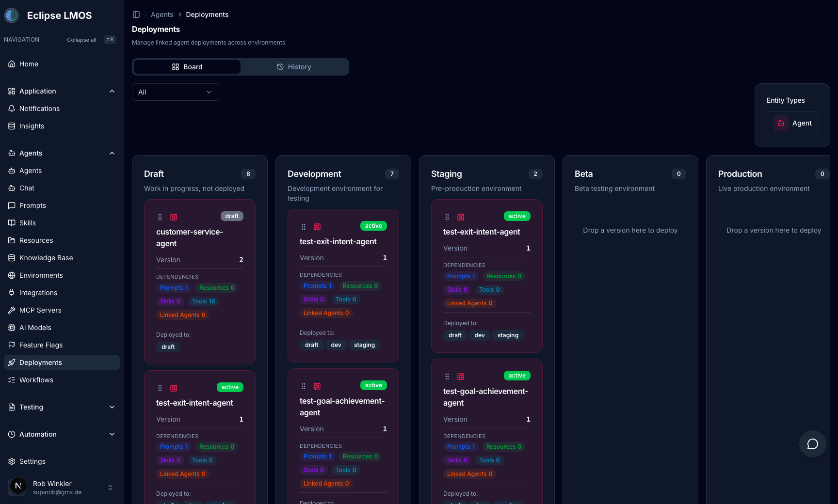The width and height of the screenshot is (838, 504).
Task: Click the Rob Winkler avatar
Action: (x=18, y=486)
